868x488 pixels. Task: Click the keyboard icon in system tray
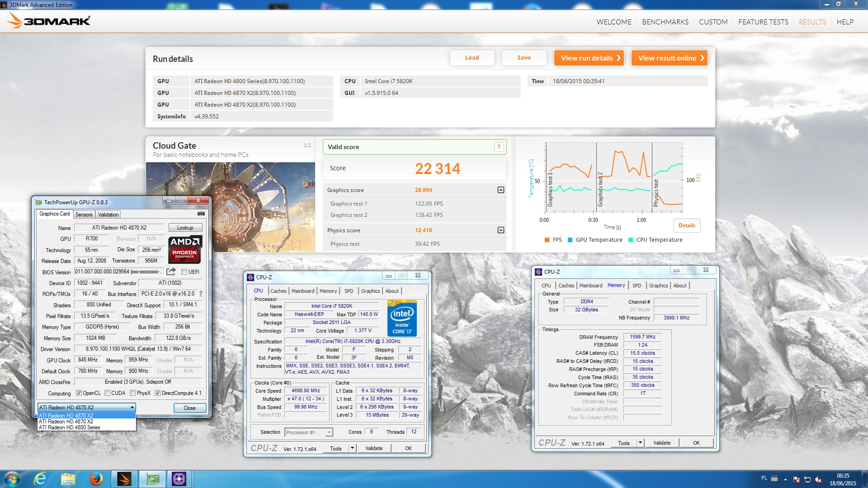[774, 478]
